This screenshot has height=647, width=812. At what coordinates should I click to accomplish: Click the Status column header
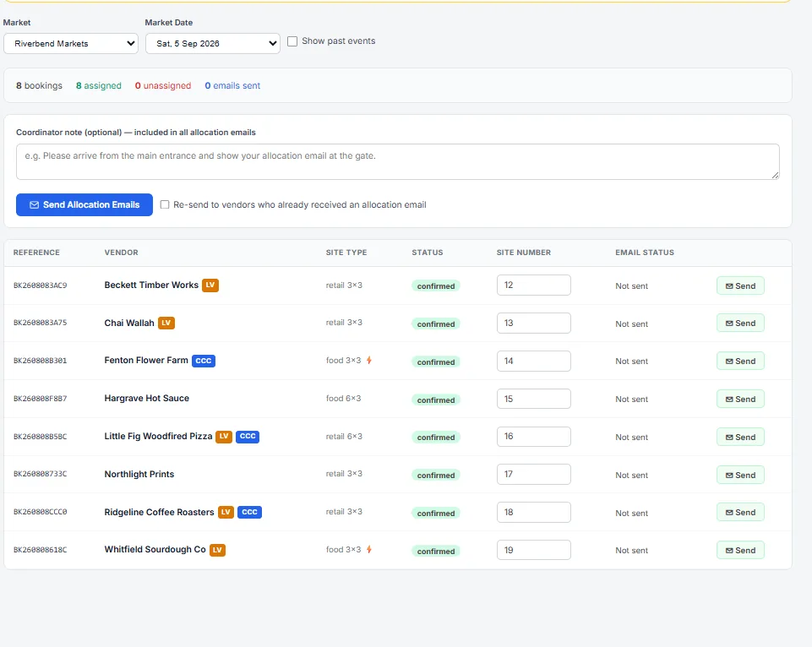click(x=428, y=253)
